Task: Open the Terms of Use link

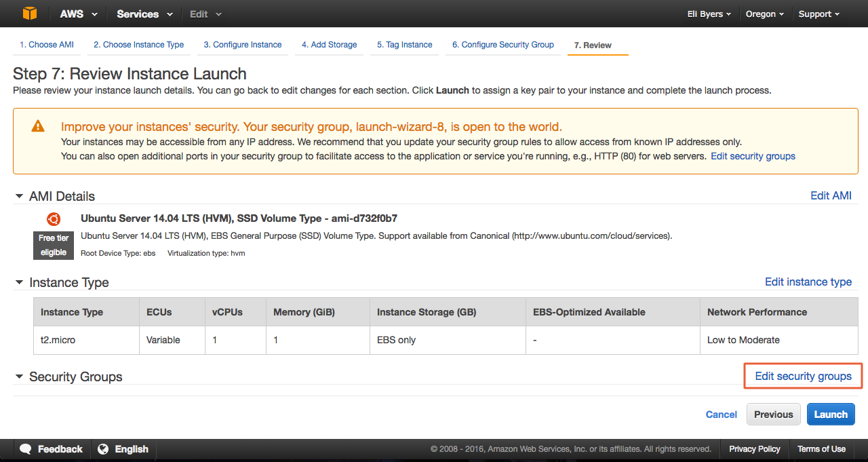Action: (821, 449)
